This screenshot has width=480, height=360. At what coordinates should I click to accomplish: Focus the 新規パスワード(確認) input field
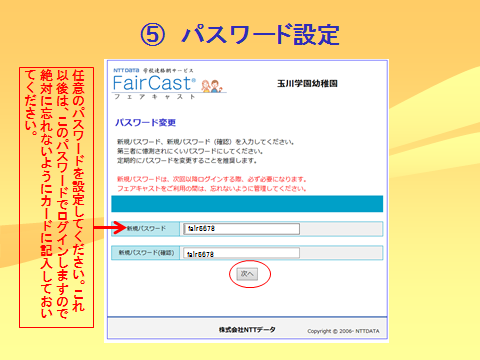(x=241, y=253)
